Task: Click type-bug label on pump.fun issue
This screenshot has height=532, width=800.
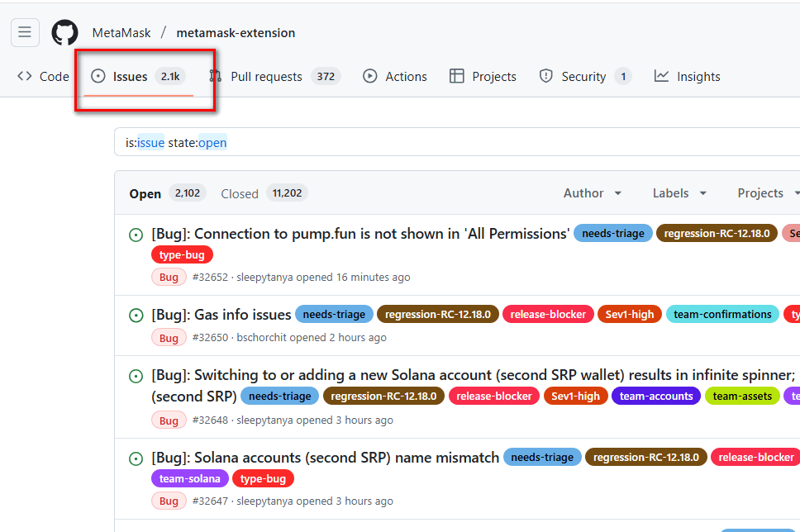Action: pyautogui.click(x=182, y=254)
